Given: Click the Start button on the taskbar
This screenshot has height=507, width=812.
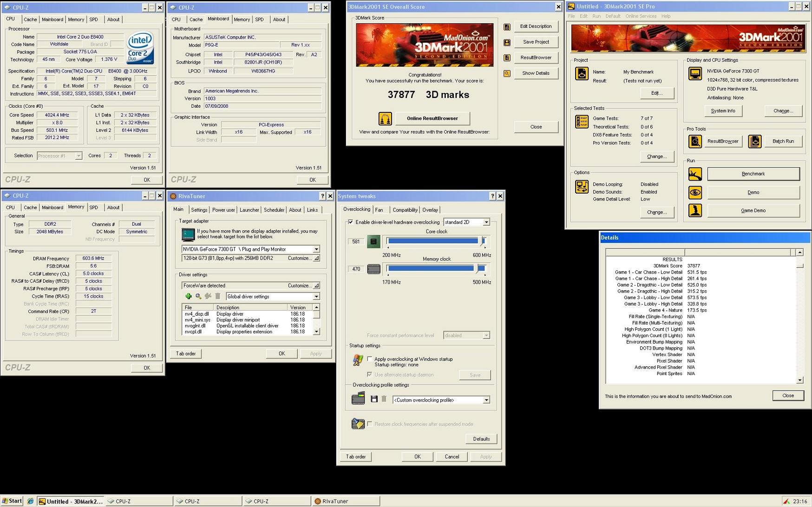Looking at the screenshot, I should click(x=12, y=501).
